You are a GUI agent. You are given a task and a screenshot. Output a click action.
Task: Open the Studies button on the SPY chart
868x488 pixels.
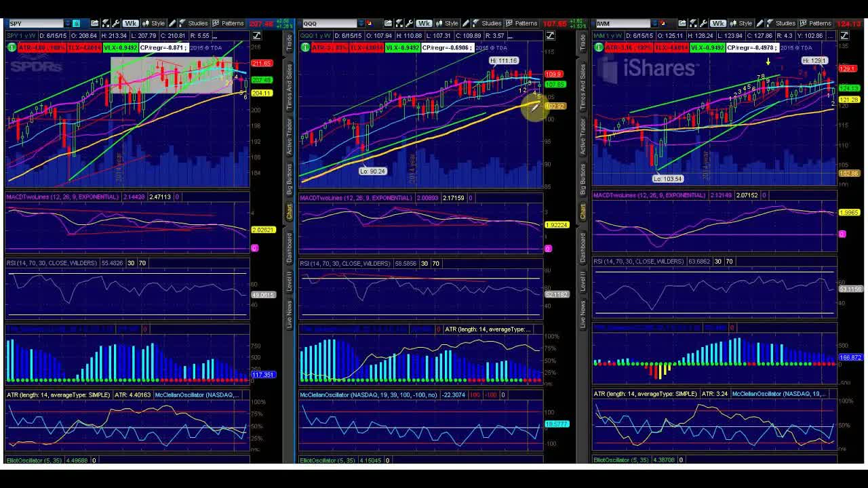pos(193,23)
